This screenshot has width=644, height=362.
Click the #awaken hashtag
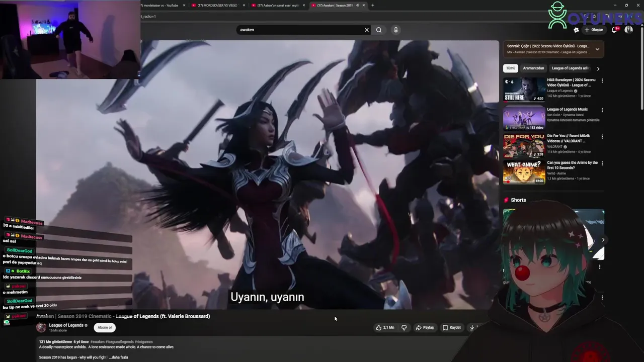pos(97,342)
